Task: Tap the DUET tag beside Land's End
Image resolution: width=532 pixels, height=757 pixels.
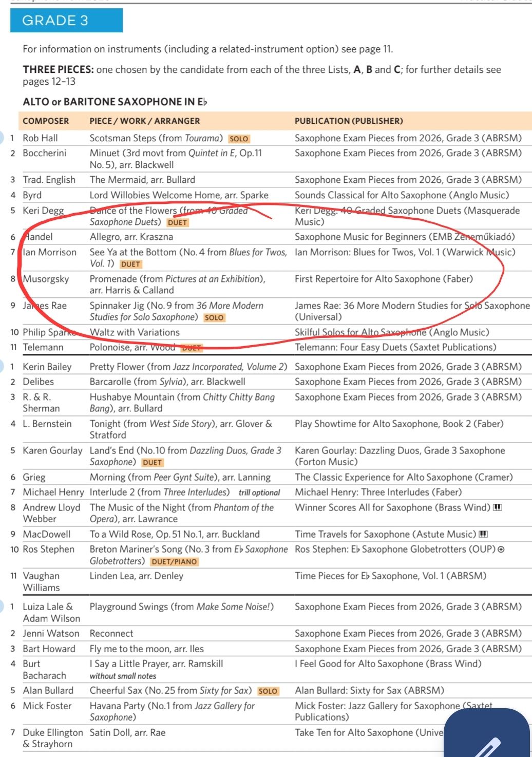Action: pyautogui.click(x=153, y=462)
